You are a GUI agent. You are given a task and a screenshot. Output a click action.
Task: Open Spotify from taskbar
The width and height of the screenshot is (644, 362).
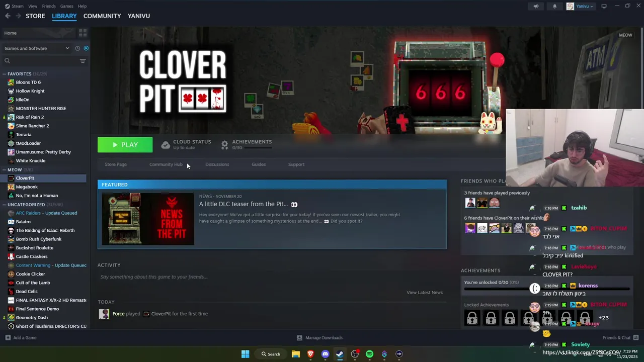click(369, 354)
